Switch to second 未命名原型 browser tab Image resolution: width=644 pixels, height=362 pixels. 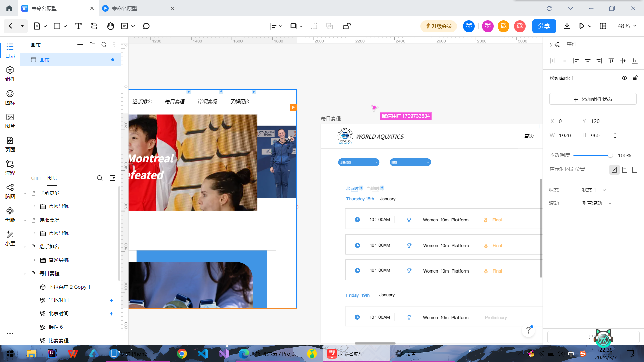pos(139,8)
